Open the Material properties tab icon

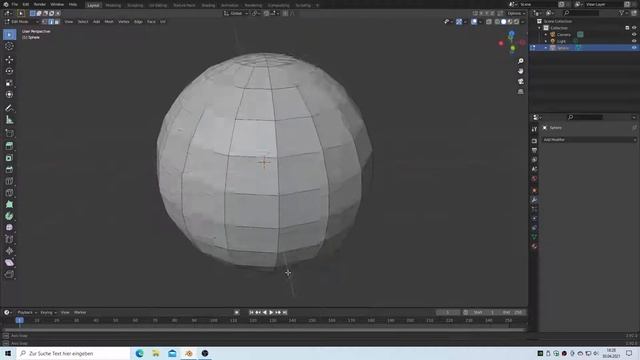pos(534,247)
